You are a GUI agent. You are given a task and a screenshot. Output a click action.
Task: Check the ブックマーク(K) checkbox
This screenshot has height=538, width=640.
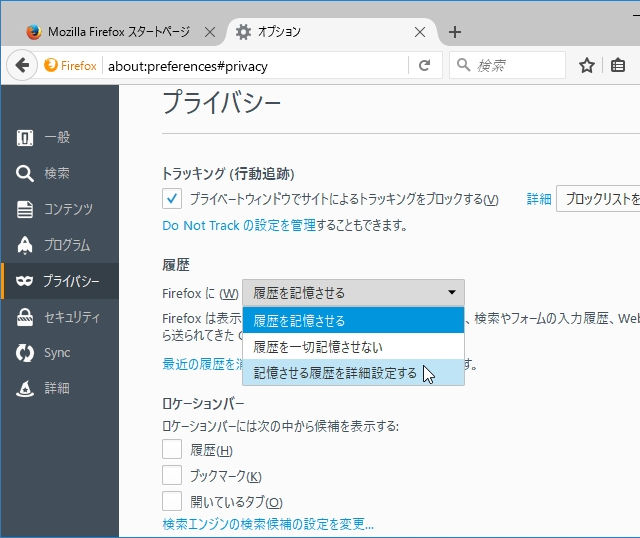click(172, 475)
